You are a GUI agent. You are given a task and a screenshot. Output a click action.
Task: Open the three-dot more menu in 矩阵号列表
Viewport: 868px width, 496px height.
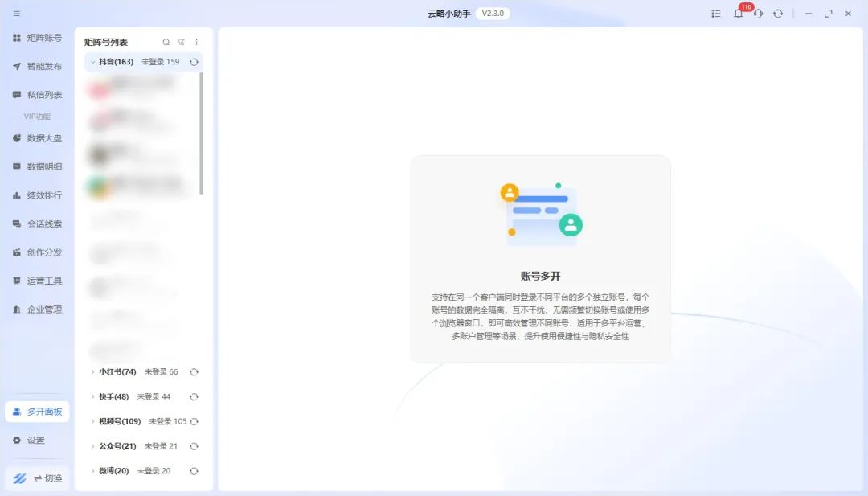[196, 42]
